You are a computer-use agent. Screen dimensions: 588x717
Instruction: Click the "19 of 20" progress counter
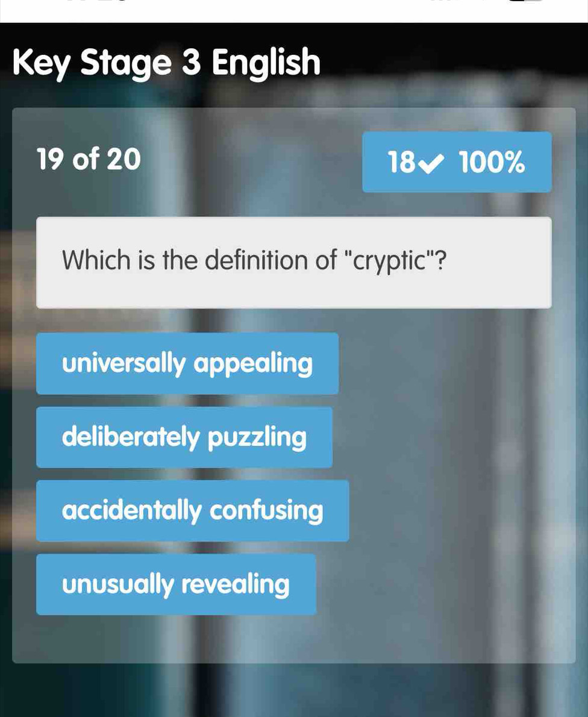[88, 158]
